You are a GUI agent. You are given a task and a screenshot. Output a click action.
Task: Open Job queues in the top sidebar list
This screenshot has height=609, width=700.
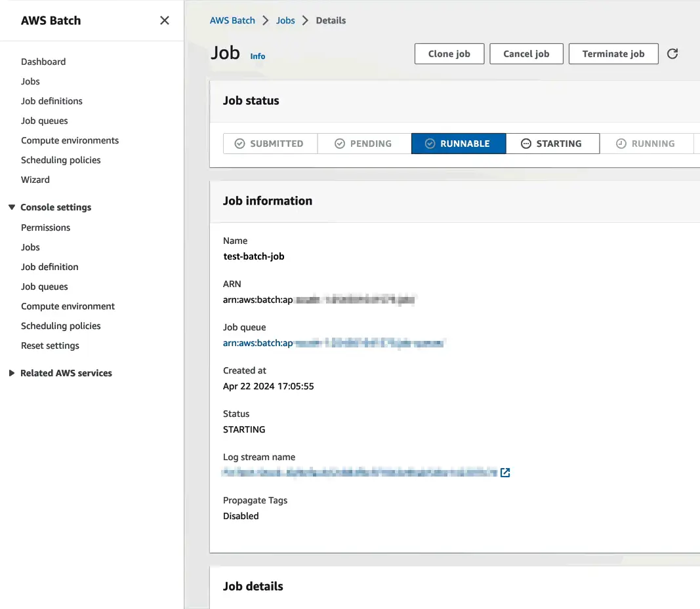[45, 121]
